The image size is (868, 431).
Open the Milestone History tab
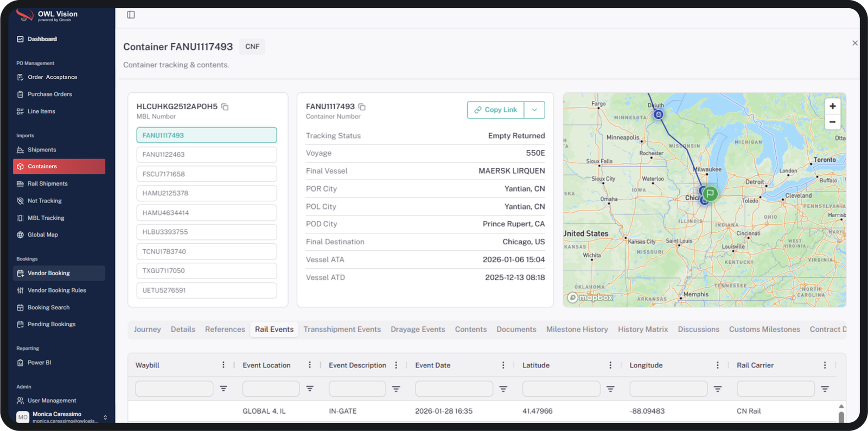(577, 329)
